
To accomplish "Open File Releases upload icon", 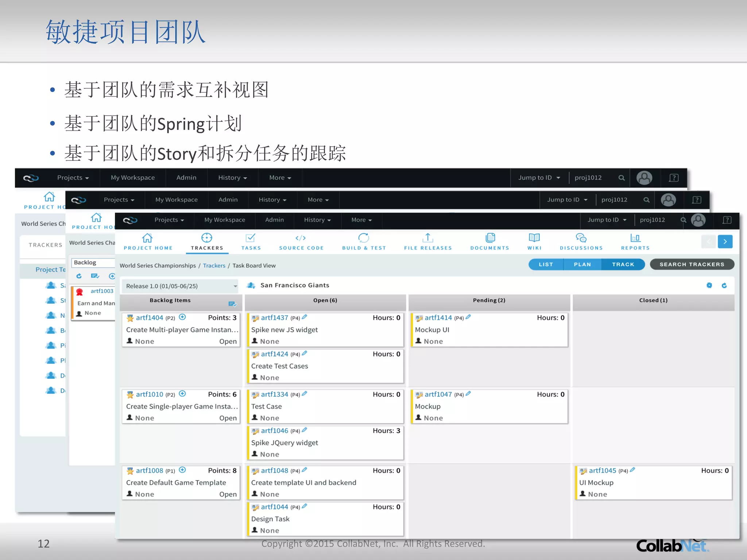I will pos(427,238).
